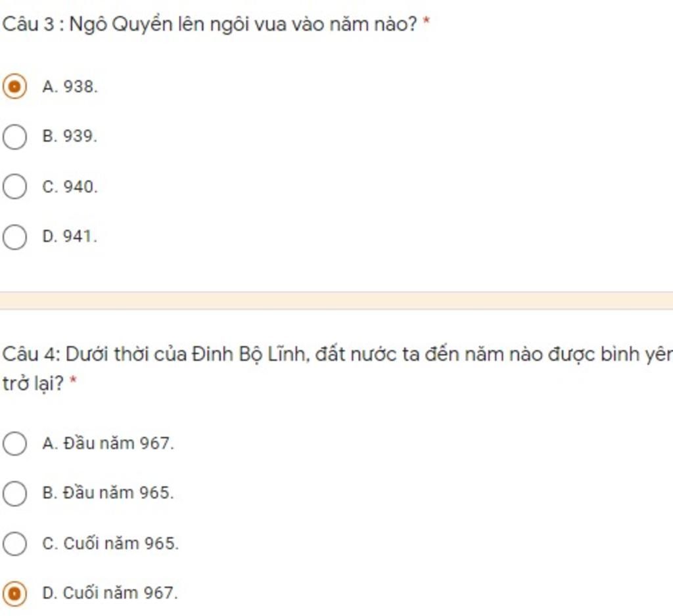Click the 'A. Đầu năm 967.' label text

click(x=108, y=443)
